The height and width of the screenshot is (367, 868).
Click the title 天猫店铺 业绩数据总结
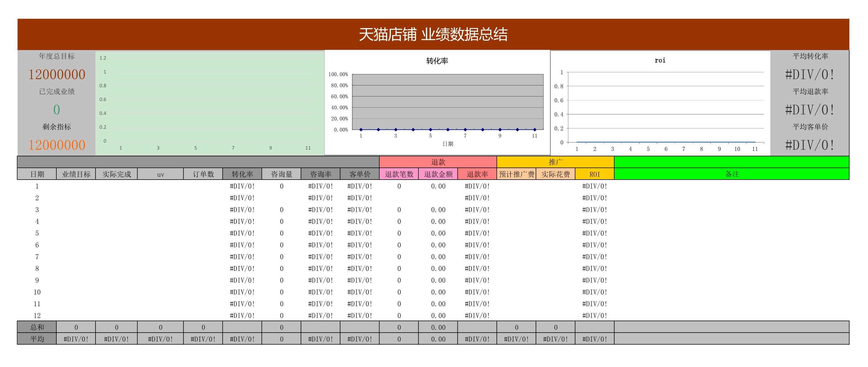[433, 34]
